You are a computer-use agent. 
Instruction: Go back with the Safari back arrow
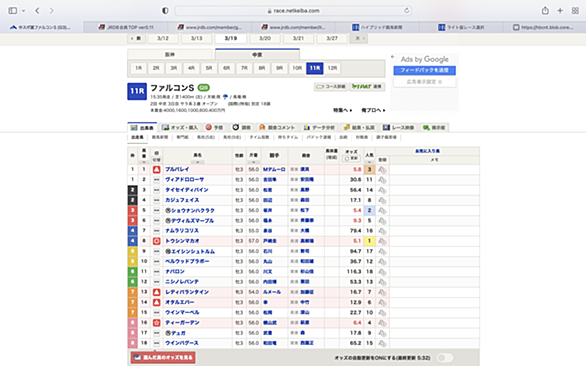pos(37,10)
